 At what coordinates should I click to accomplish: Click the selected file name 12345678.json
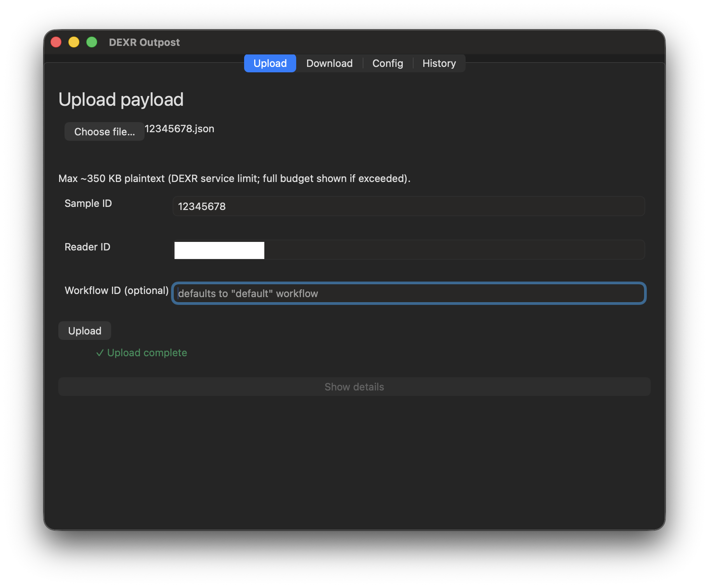pyautogui.click(x=179, y=129)
